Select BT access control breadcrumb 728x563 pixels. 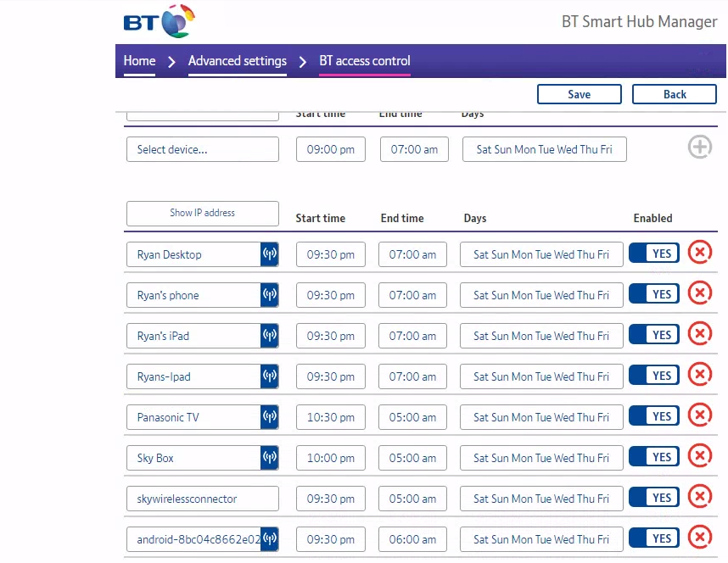365,61
